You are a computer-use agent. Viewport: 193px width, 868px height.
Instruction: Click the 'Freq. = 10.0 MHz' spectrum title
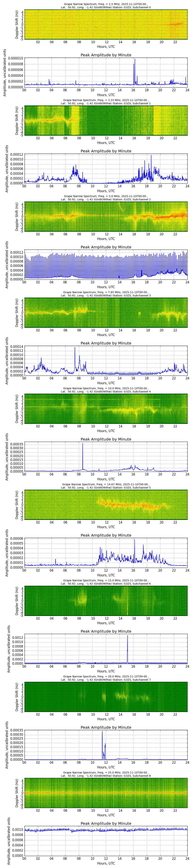pos(106,388)
